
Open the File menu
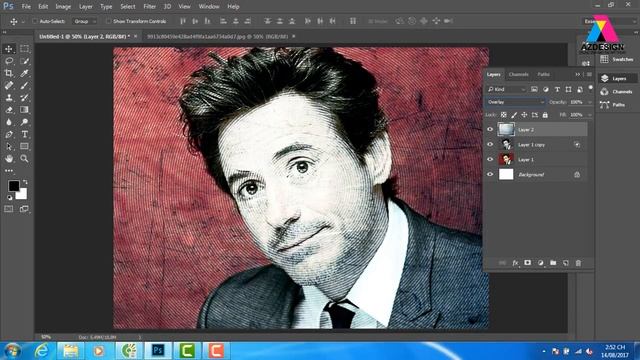pyautogui.click(x=26, y=7)
